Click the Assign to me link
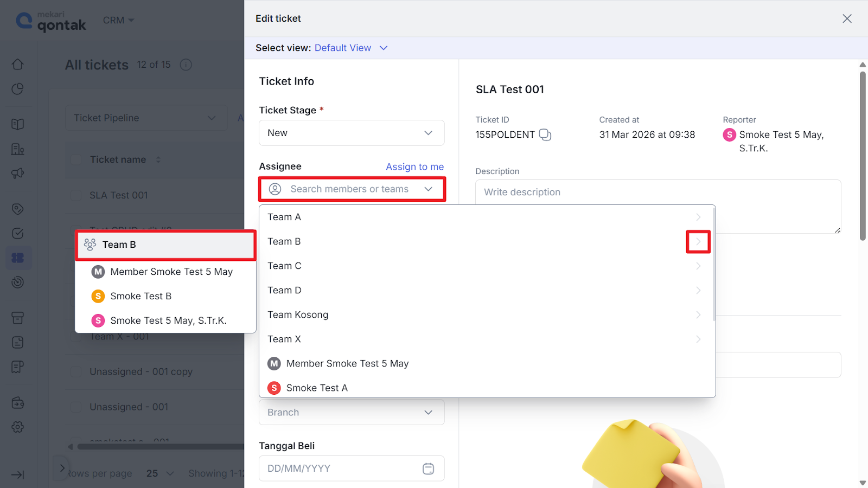 [x=414, y=167]
